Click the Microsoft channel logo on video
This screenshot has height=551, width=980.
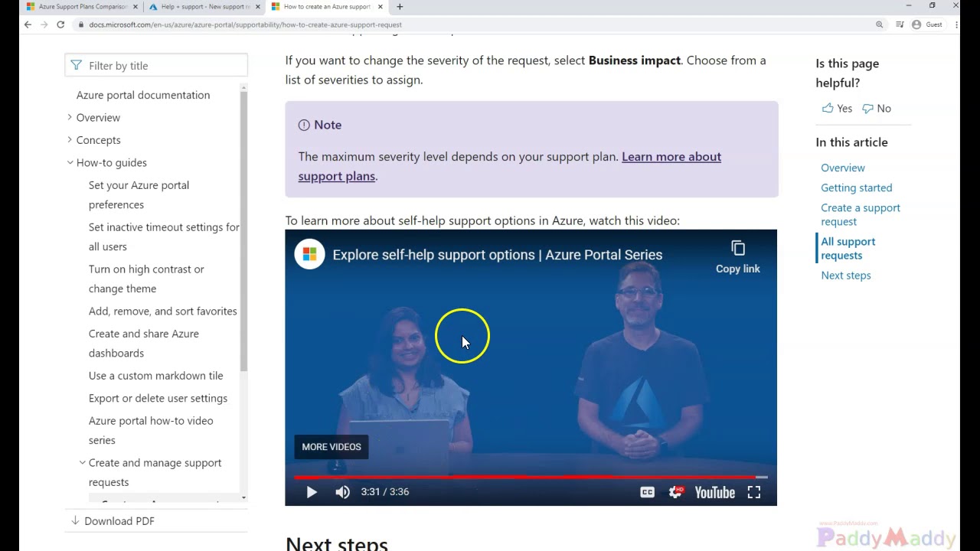(309, 254)
